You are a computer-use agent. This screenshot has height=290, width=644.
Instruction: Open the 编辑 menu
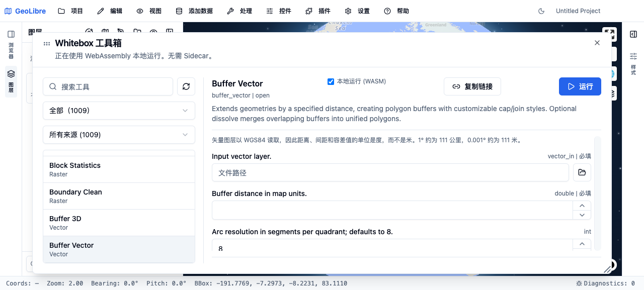110,11
